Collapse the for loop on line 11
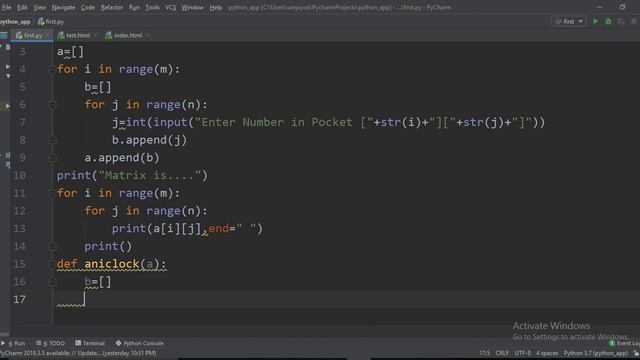This screenshot has height=360, width=640. coord(52,193)
